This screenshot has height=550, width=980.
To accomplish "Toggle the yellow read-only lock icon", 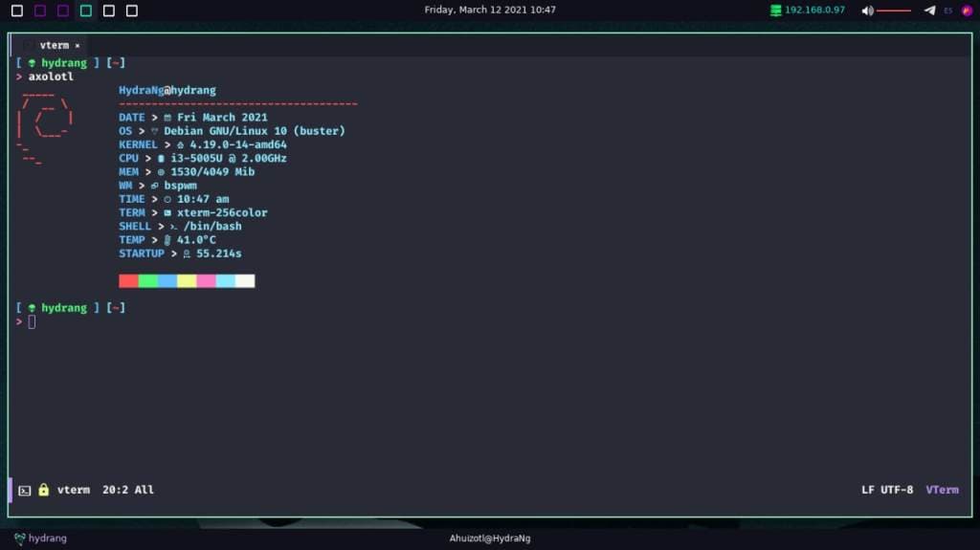I will (43, 490).
